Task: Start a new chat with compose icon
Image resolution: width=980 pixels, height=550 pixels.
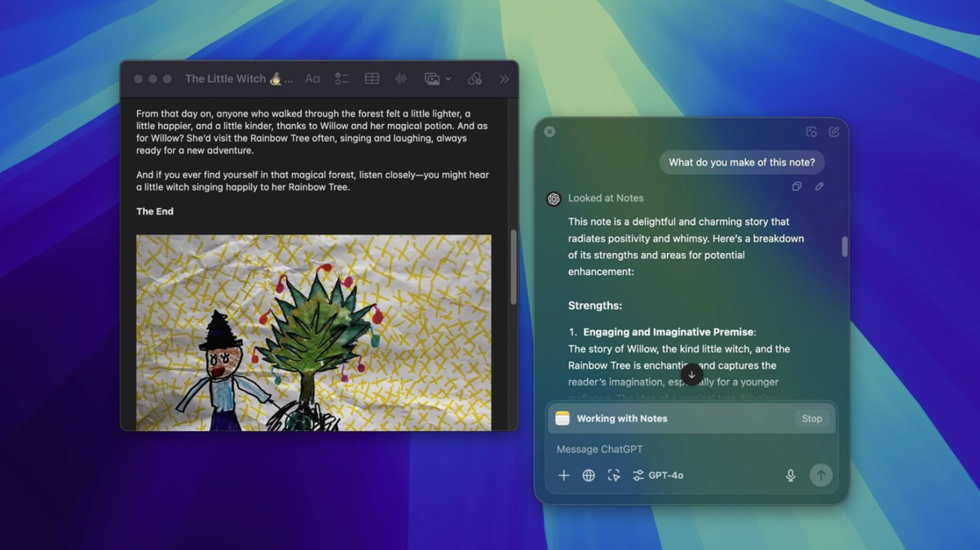Action: point(834,131)
